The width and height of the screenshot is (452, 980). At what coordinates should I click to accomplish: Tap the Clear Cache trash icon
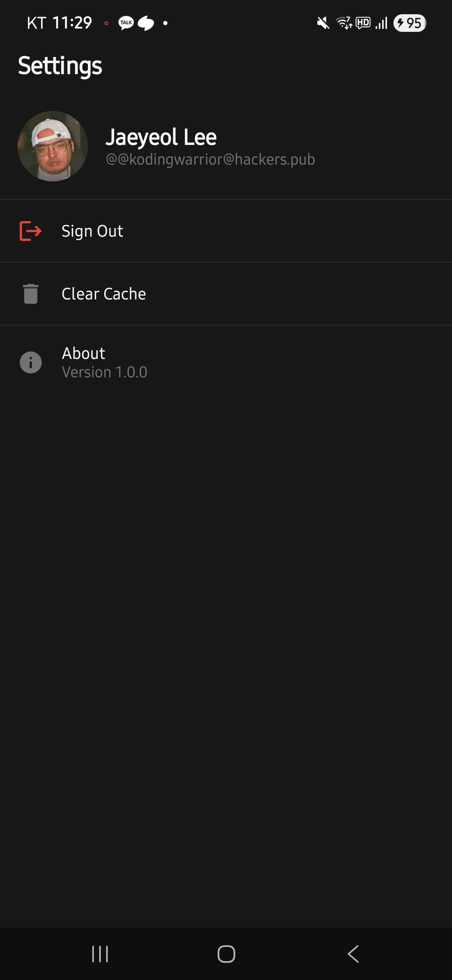click(31, 294)
